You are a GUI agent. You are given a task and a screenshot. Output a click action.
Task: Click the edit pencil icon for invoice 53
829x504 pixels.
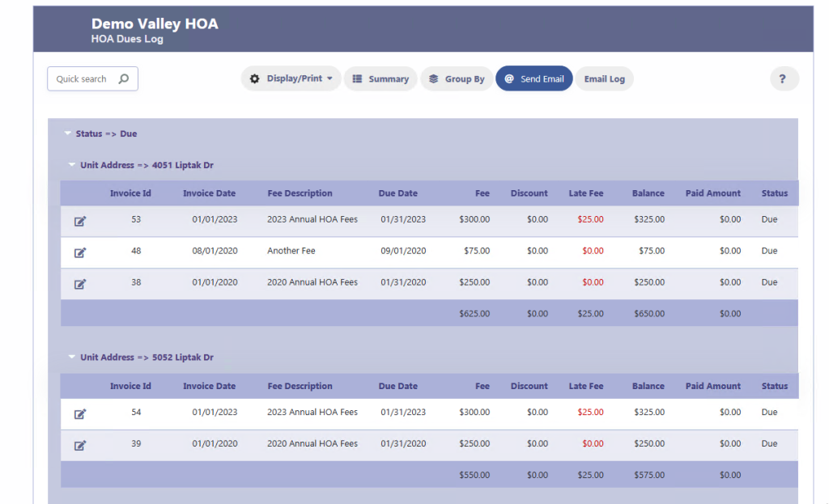point(79,220)
